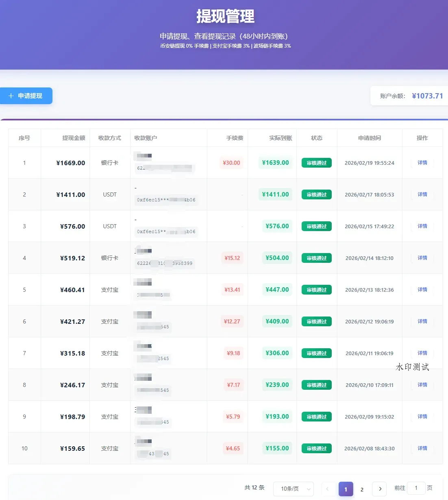Viewport: 448px width, 500px height.
Task: Click the 审核通过 status badge on row 1
Action: click(317, 162)
